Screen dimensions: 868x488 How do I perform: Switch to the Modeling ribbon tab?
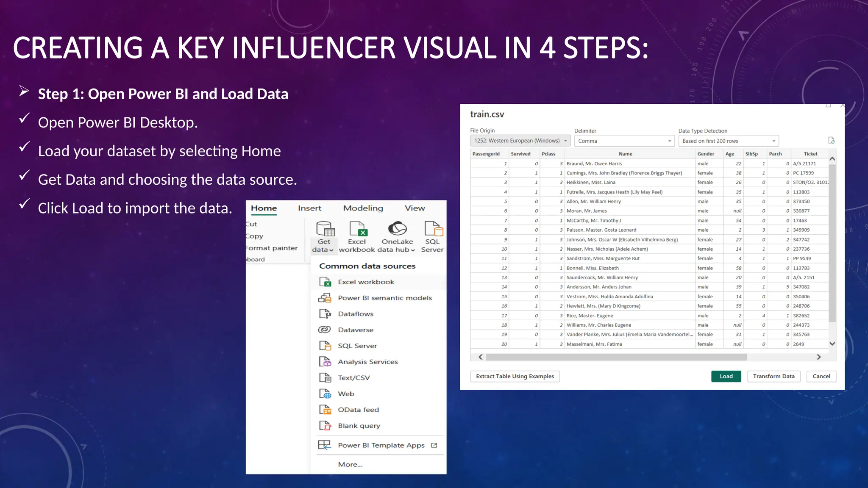click(363, 208)
